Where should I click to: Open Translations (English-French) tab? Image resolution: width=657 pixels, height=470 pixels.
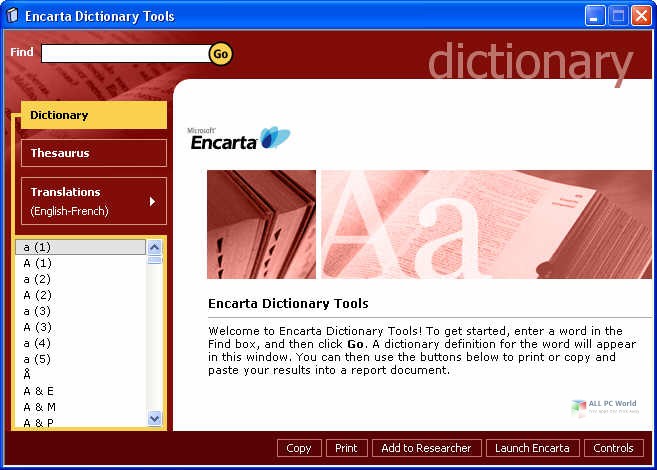click(x=94, y=201)
